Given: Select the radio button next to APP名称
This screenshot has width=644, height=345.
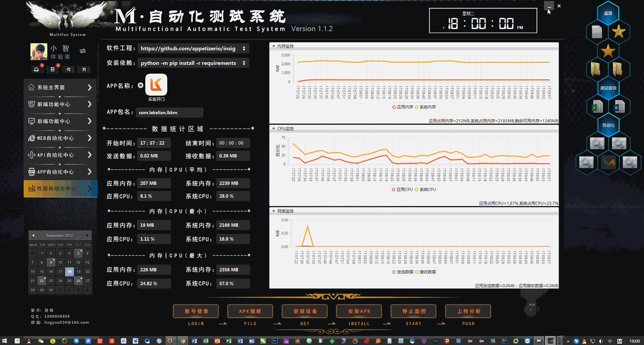Looking at the screenshot, I should (x=140, y=85).
